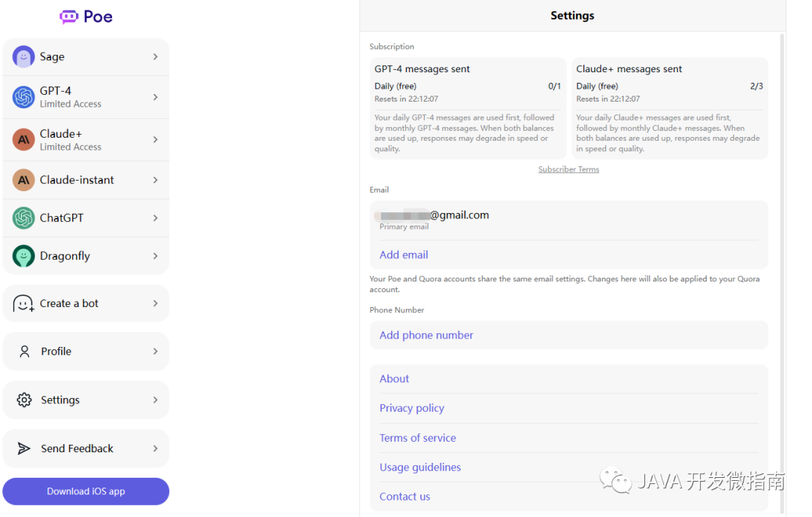Click the Profile person icon
Image resolution: width=812 pixels, height=517 pixels.
25,351
